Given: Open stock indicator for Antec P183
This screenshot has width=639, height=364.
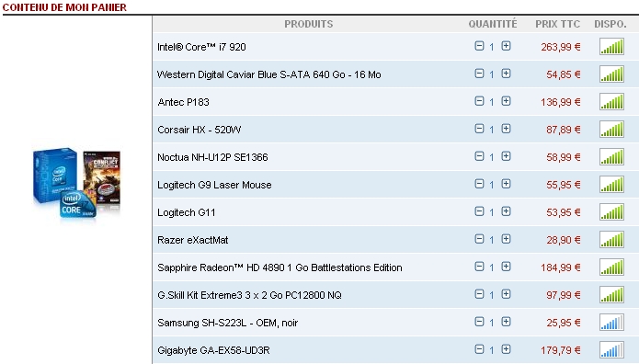Looking at the screenshot, I should click(611, 102).
